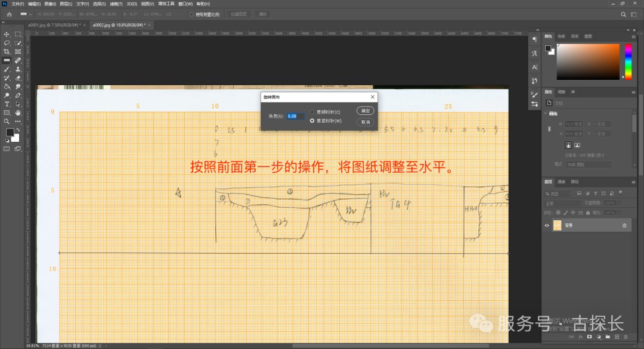This screenshot has height=349, width=644.
Task: Select the Path Selection tool
Action: pyautogui.click(x=18, y=104)
